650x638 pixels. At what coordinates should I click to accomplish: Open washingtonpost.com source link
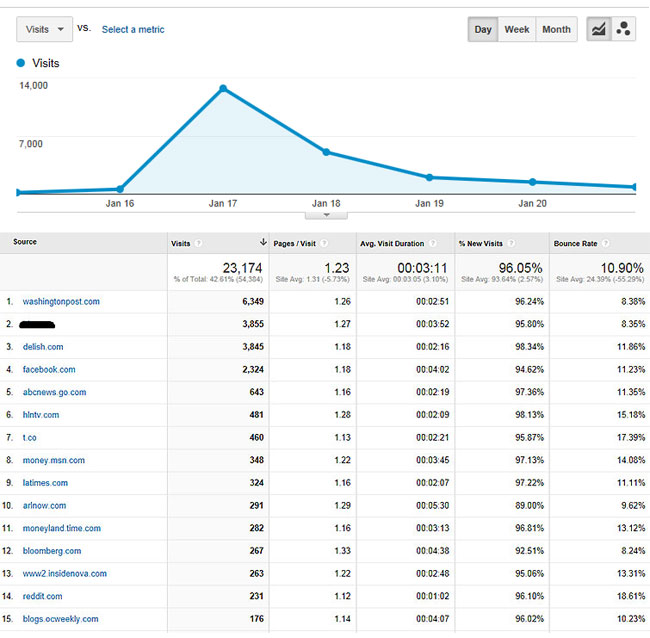pos(61,301)
